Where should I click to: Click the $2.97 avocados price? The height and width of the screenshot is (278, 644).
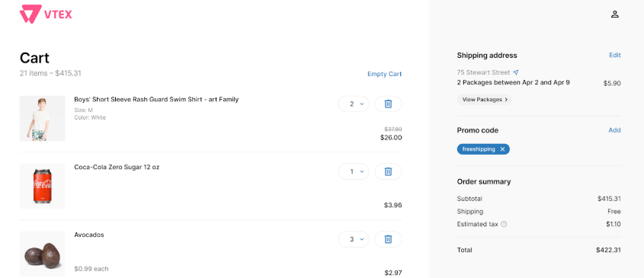(393, 273)
